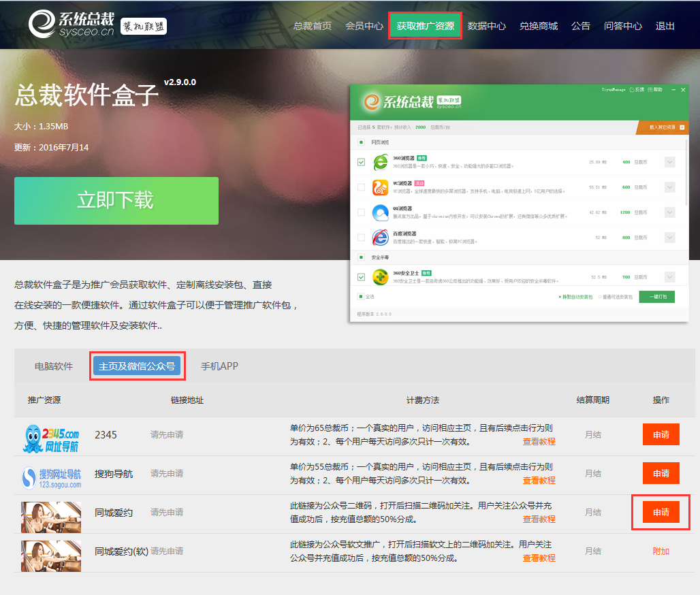Click the orange 系统总裁 logo in the preview window header
Screen dimensions: 700x595
371,101
